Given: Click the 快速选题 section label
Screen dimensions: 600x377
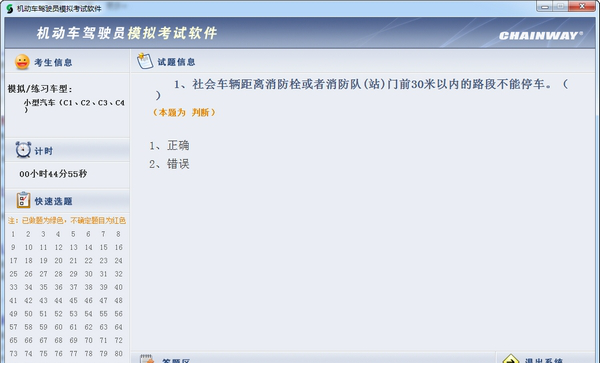Looking at the screenshot, I should 54,201.
